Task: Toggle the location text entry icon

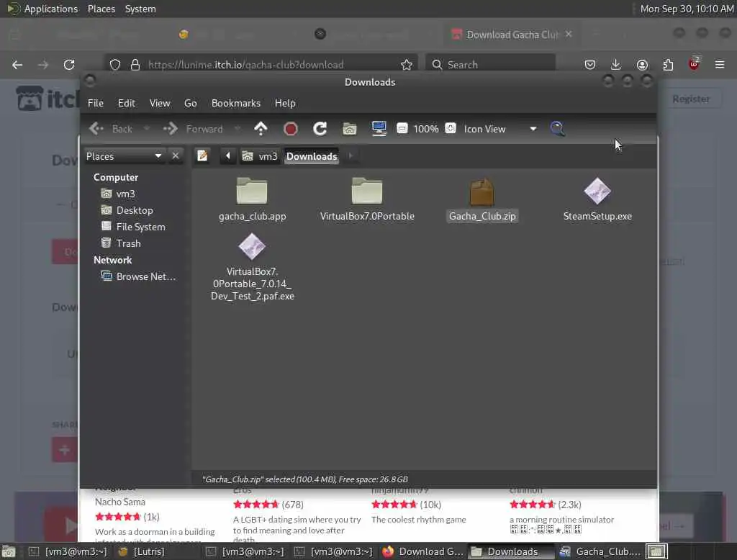Action: [202, 156]
